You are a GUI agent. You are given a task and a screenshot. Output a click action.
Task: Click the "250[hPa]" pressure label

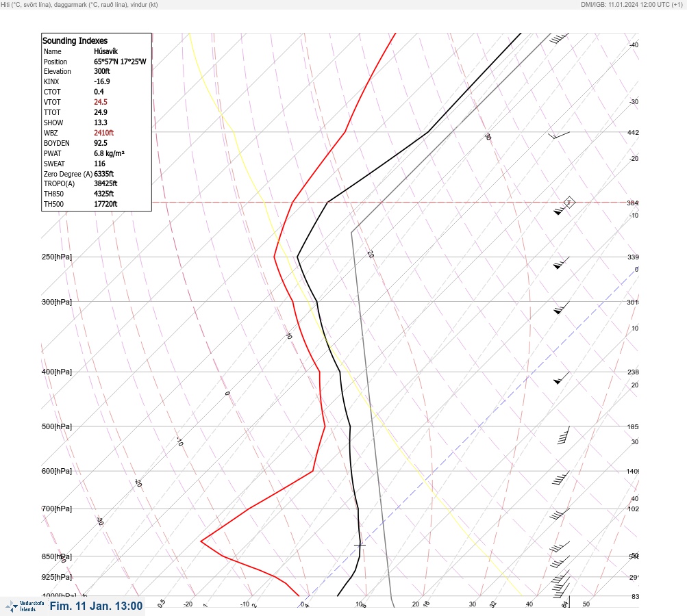pos(57,257)
